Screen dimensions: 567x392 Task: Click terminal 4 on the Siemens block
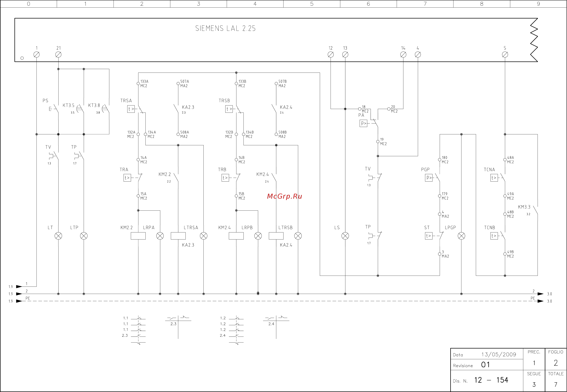pyautogui.click(x=418, y=55)
